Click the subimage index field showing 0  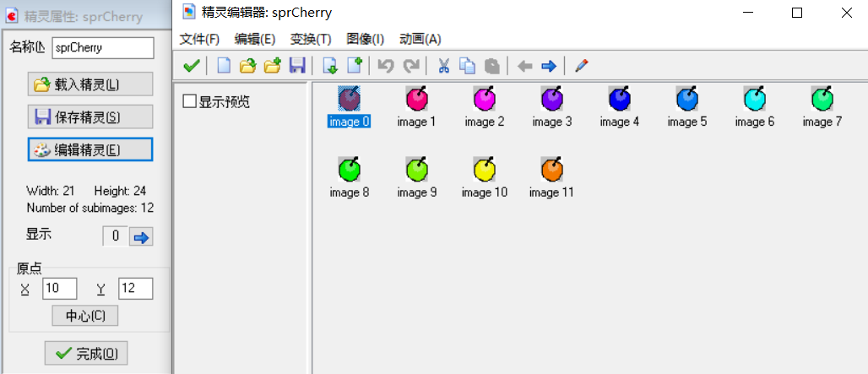[x=115, y=236]
